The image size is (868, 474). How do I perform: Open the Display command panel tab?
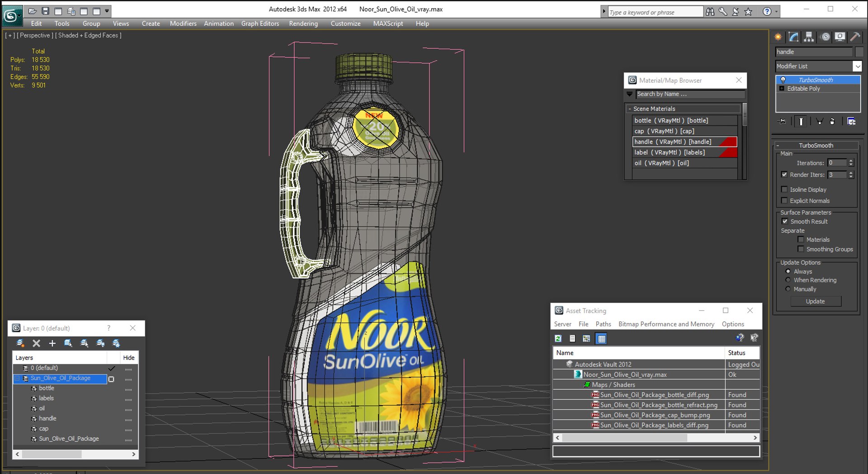click(840, 37)
